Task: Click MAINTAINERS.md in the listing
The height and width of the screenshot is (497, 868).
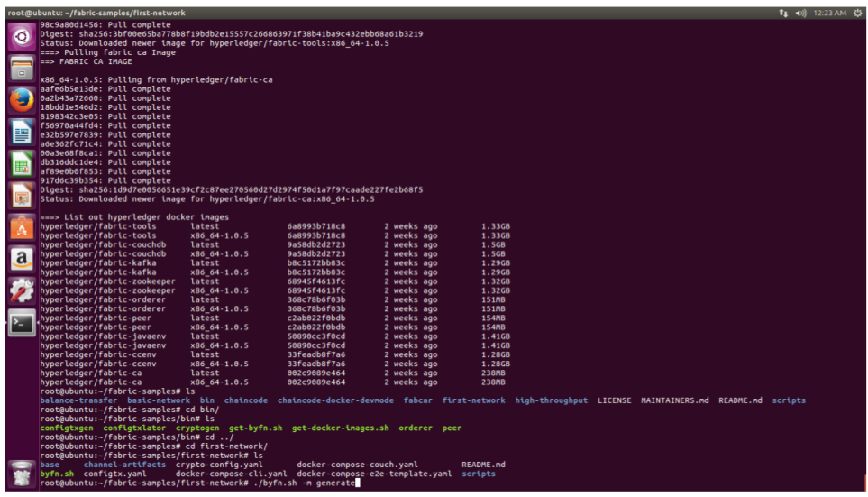Action: [x=675, y=400]
